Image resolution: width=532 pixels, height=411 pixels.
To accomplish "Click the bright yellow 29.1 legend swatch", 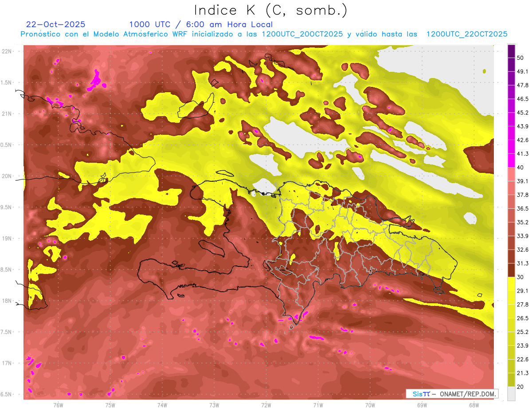I will coord(511,284).
